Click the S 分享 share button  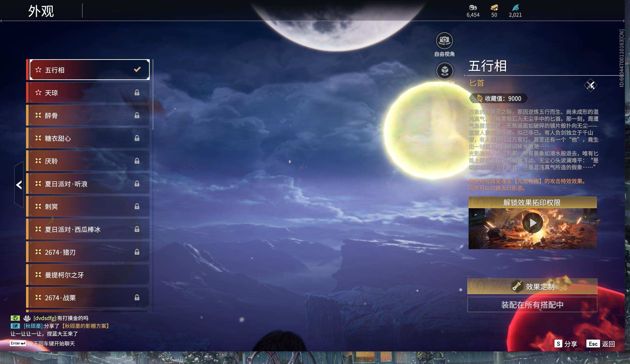tap(566, 344)
